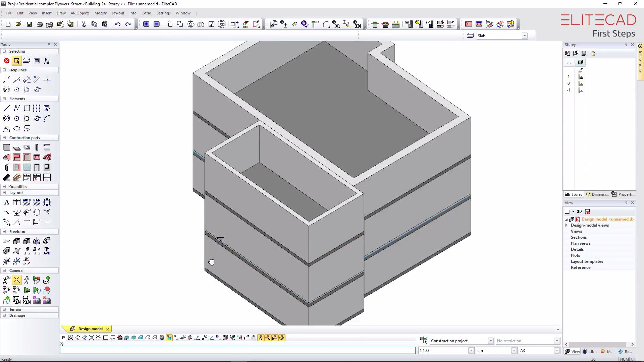Expand the Terrain tool group
The height and width of the screenshot is (362, 644).
[x=4, y=309]
